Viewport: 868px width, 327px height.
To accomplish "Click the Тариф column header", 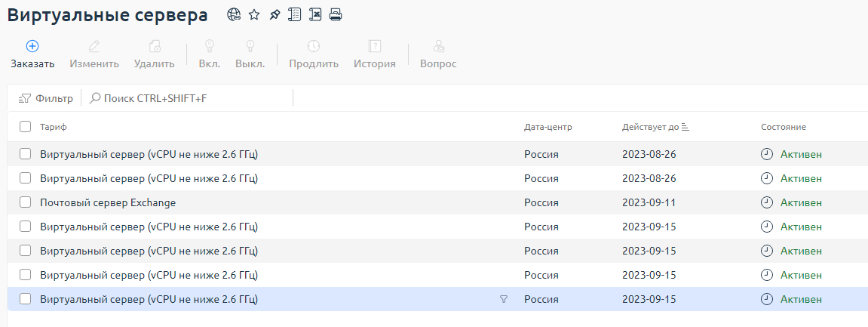I will coord(53,127).
